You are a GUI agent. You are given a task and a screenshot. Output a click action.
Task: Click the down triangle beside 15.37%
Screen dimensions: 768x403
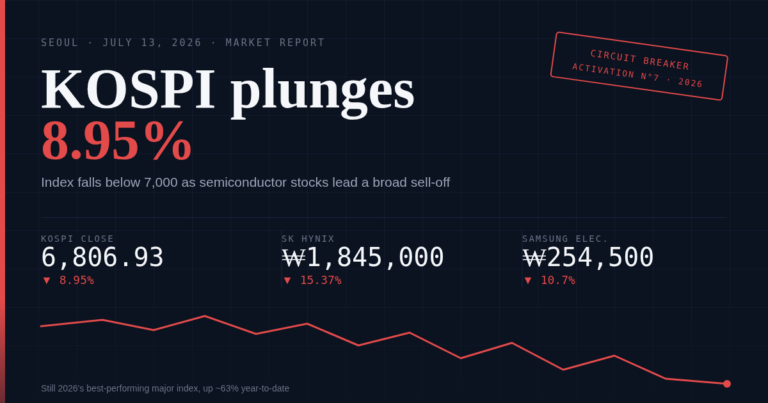(x=288, y=281)
